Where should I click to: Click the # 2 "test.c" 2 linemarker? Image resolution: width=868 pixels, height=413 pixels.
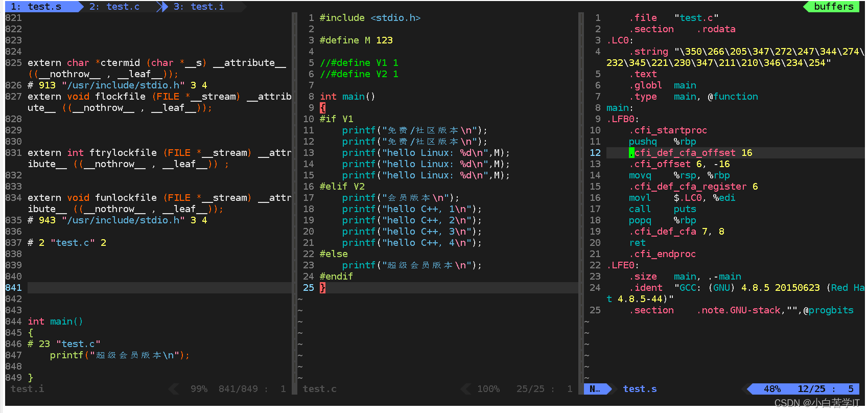pyautogui.click(x=67, y=243)
